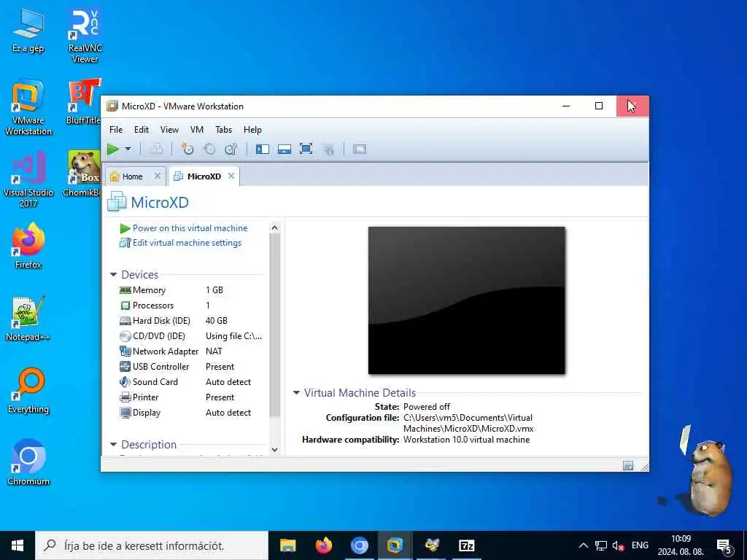This screenshot has width=747, height=560.
Task: Open the Help menu
Action: [252, 130]
